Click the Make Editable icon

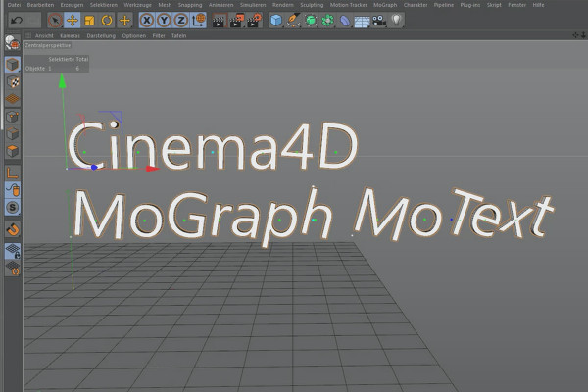[12, 43]
